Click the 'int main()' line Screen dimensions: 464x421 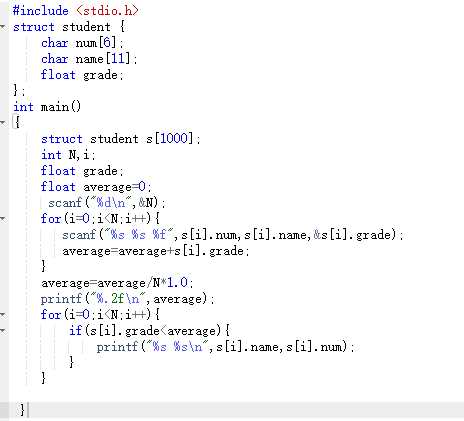47,107
